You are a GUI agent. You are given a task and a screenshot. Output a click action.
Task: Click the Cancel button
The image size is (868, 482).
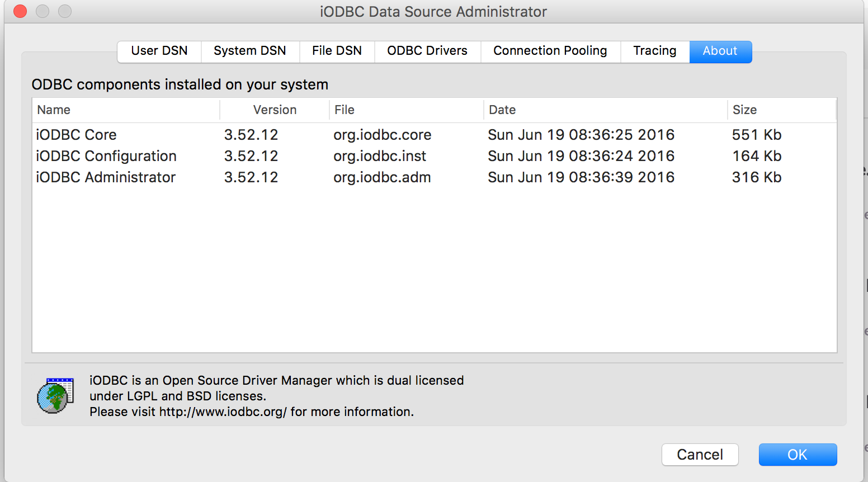[x=700, y=455]
